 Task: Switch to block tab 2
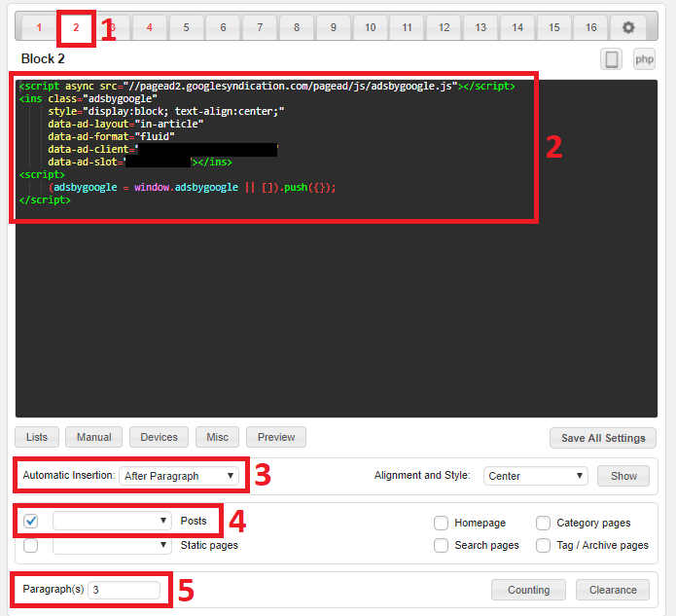(x=76, y=27)
